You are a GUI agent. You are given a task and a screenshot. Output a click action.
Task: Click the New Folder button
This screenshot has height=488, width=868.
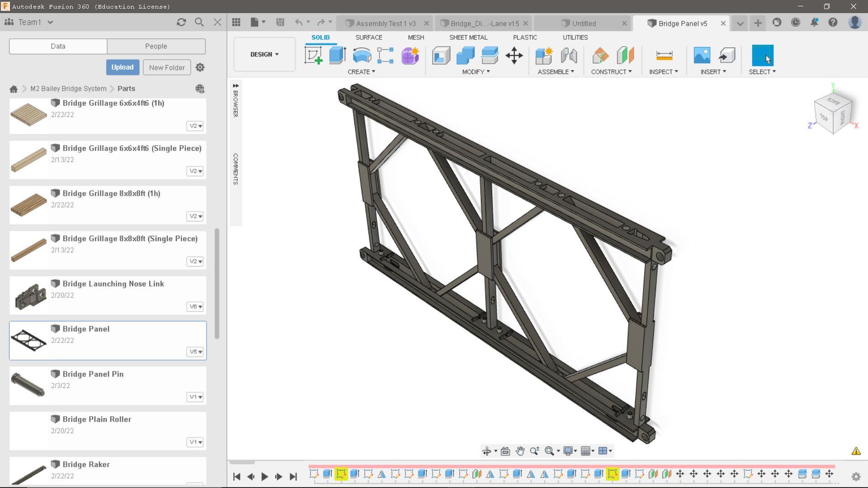(x=166, y=67)
